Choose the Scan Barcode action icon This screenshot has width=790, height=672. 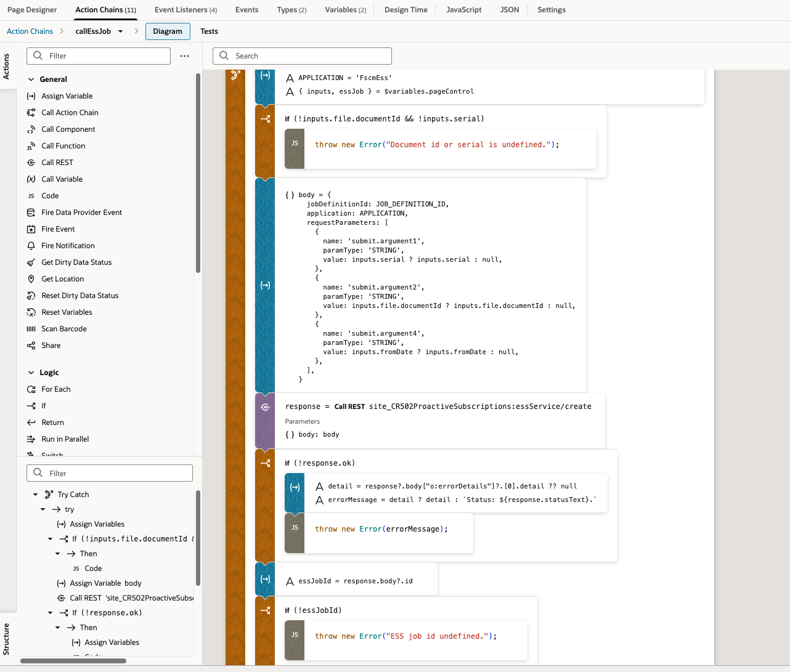(31, 329)
